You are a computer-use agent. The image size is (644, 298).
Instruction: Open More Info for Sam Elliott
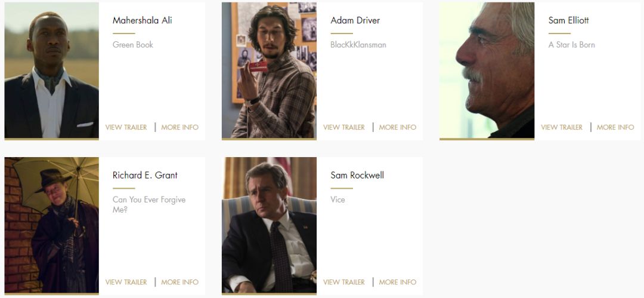(615, 127)
